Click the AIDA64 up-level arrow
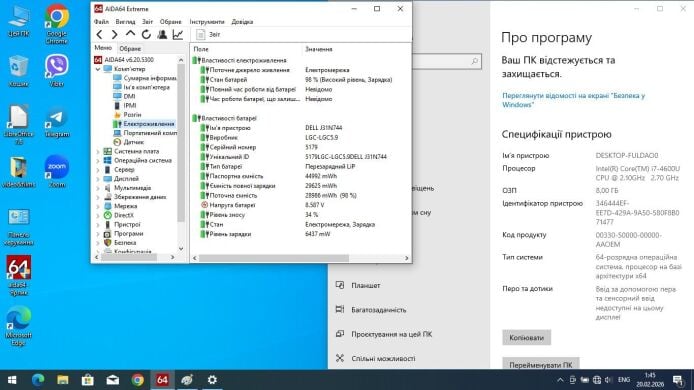The width and height of the screenshot is (694, 390). pyautogui.click(x=130, y=34)
